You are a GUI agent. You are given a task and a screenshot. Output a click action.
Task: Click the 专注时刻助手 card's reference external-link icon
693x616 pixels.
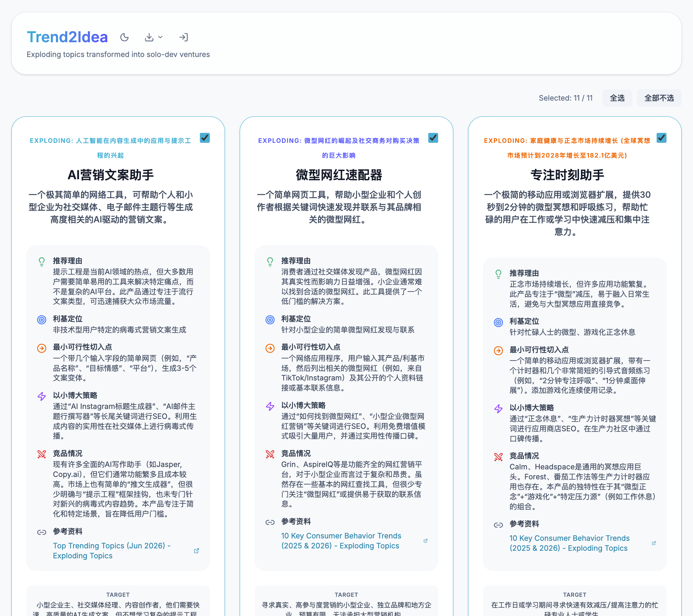point(654,543)
